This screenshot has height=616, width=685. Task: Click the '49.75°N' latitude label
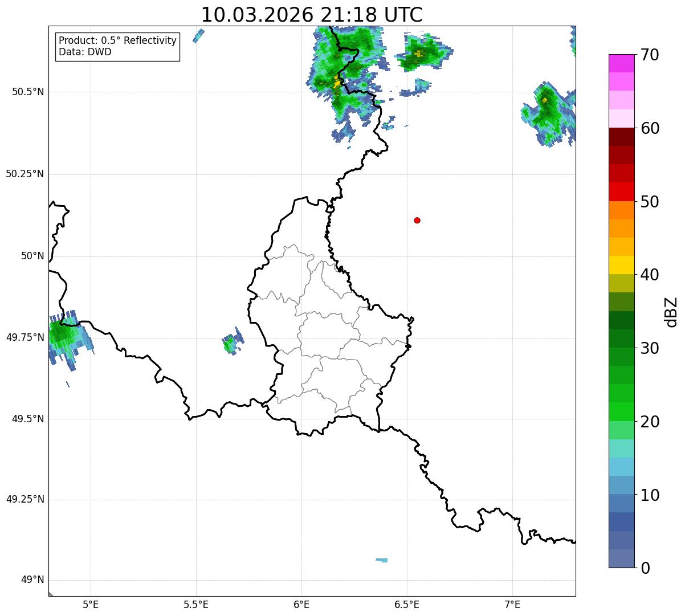[x=25, y=337]
